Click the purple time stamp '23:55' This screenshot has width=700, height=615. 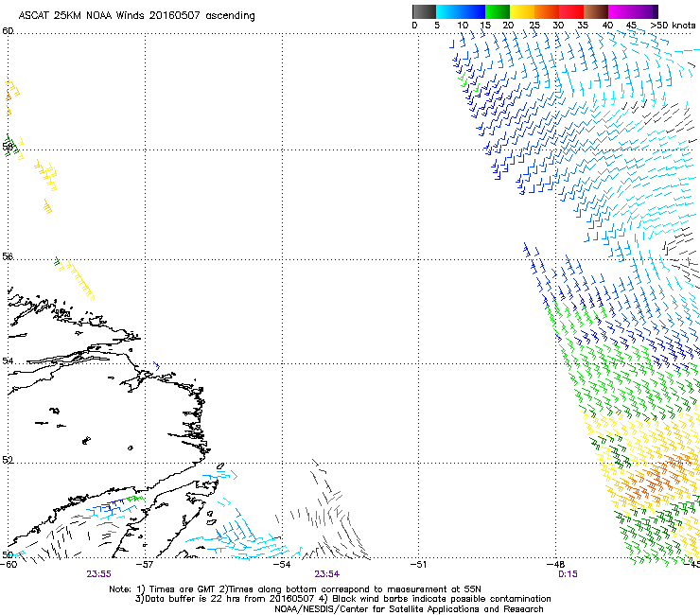coord(98,574)
